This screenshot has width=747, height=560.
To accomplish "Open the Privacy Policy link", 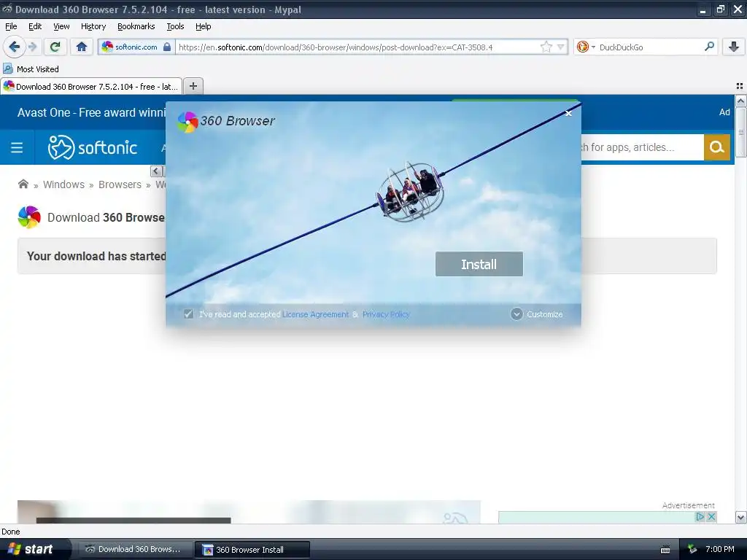I will (386, 314).
